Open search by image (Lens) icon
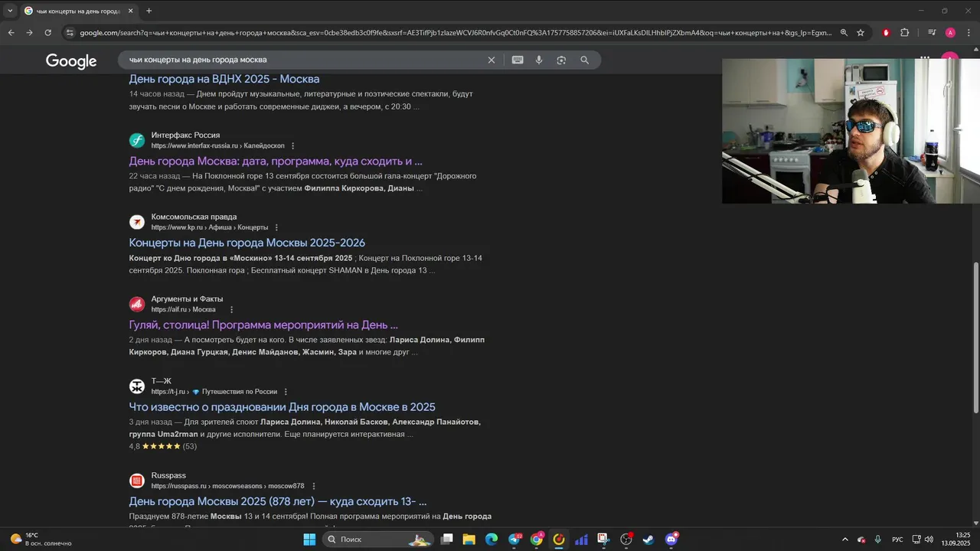This screenshot has height=551, width=980. coord(561,60)
